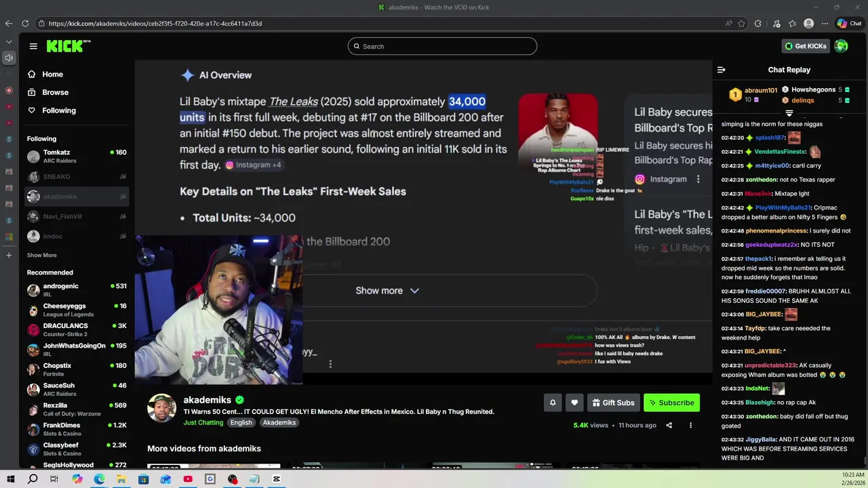Open browser settings and more menu
The width and height of the screenshot is (868, 488).
[825, 24]
